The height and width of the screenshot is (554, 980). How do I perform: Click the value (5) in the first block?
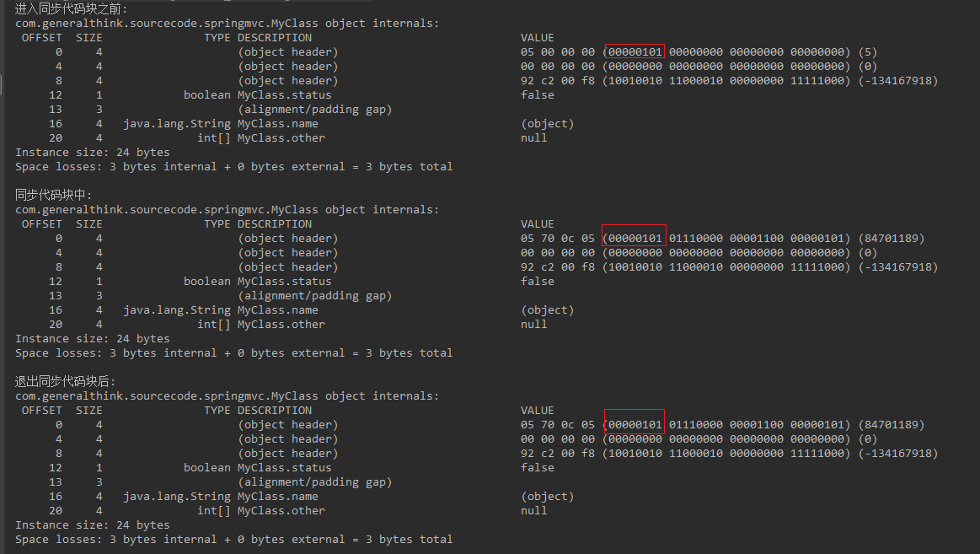coord(867,52)
